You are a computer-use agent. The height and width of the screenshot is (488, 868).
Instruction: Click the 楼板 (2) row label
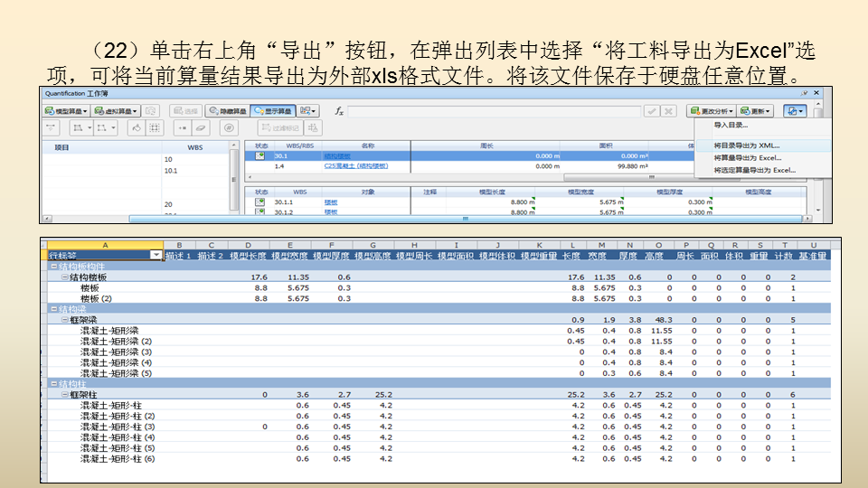click(x=97, y=298)
